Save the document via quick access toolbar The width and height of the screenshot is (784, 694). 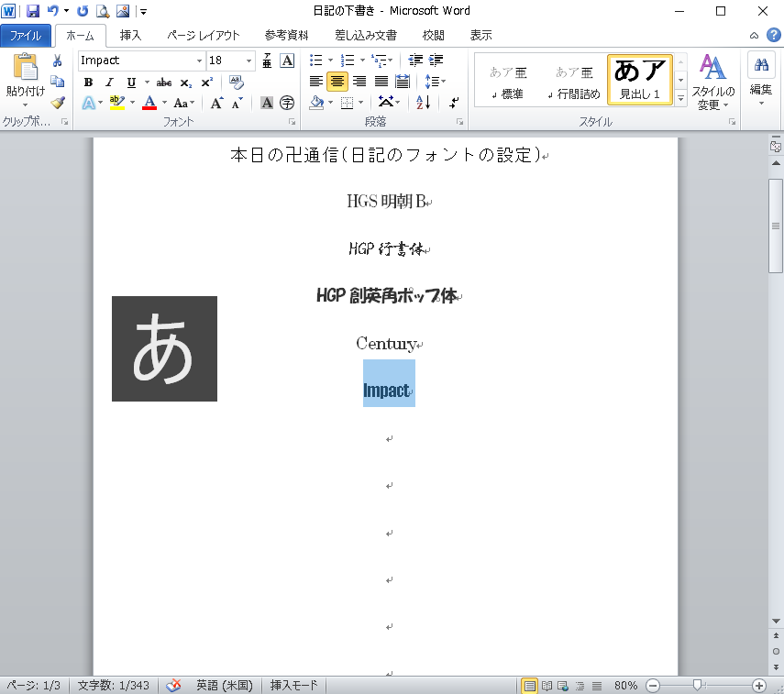33,11
